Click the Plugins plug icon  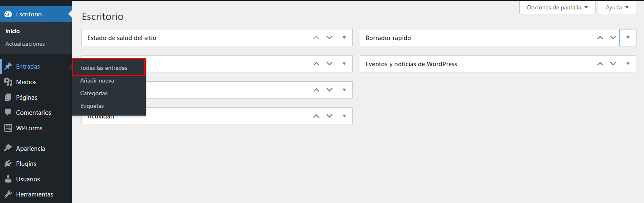coord(8,163)
